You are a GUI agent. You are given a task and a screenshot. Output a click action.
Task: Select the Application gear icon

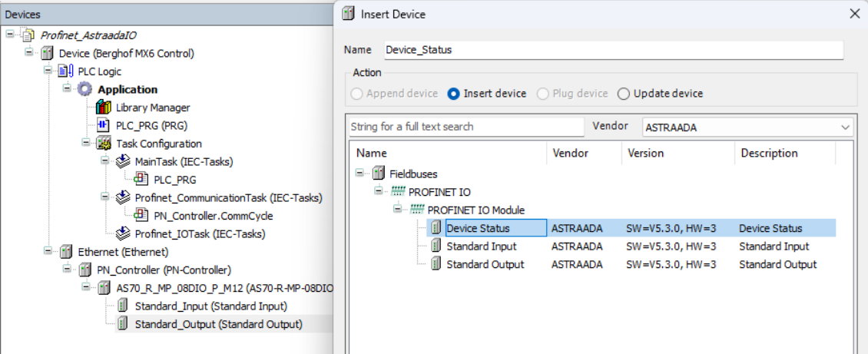tap(84, 89)
